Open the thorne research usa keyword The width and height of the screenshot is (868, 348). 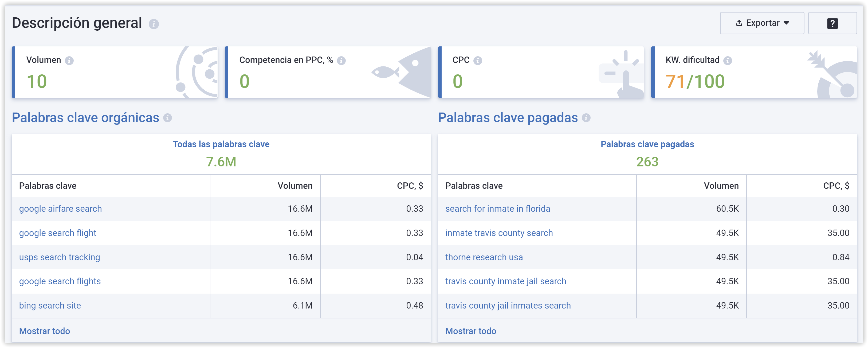point(484,257)
